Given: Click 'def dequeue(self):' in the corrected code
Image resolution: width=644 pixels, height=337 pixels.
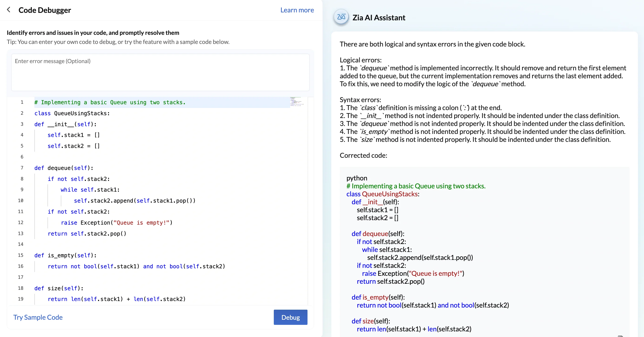Looking at the screenshot, I should click(x=378, y=234).
